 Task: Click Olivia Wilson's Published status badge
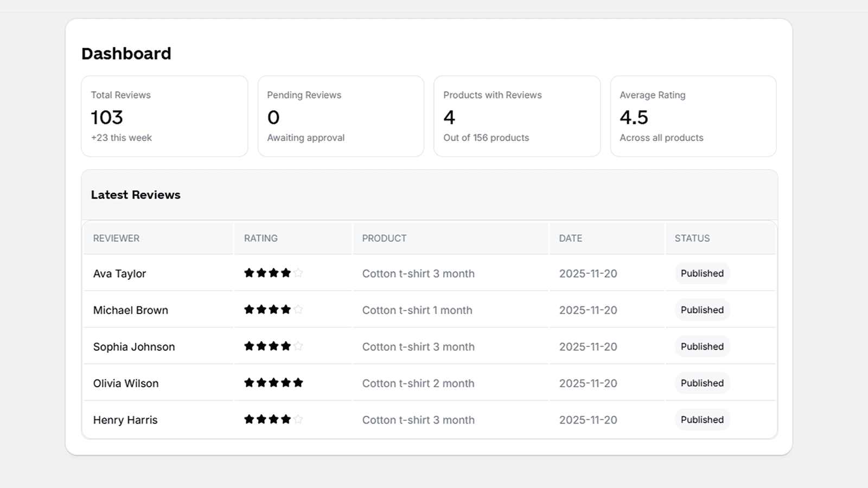[702, 383]
